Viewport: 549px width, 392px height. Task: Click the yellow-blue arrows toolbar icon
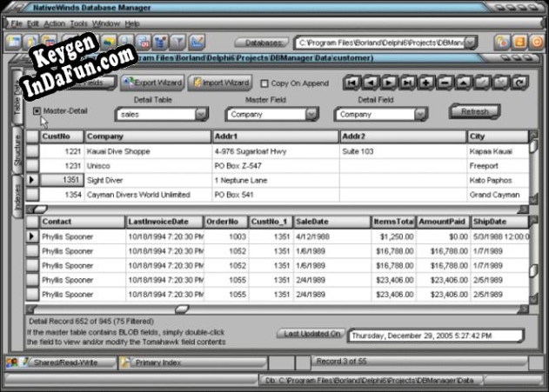tap(109, 43)
